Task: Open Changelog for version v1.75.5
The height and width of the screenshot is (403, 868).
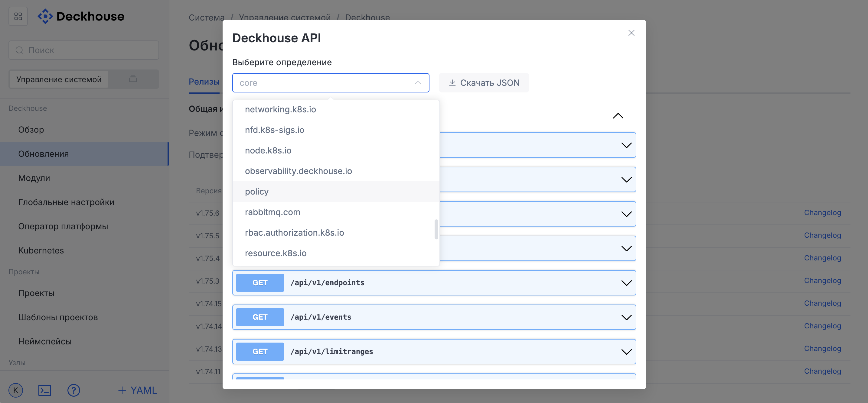Action: (823, 235)
